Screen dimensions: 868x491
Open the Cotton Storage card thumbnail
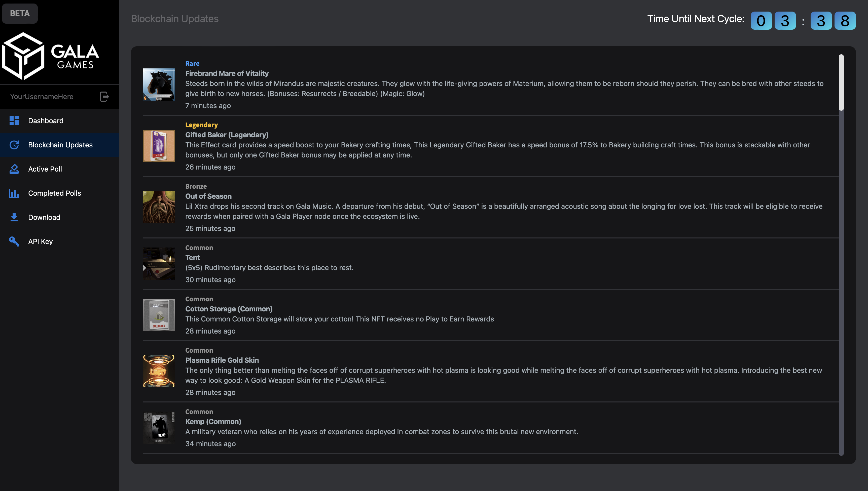click(x=159, y=315)
